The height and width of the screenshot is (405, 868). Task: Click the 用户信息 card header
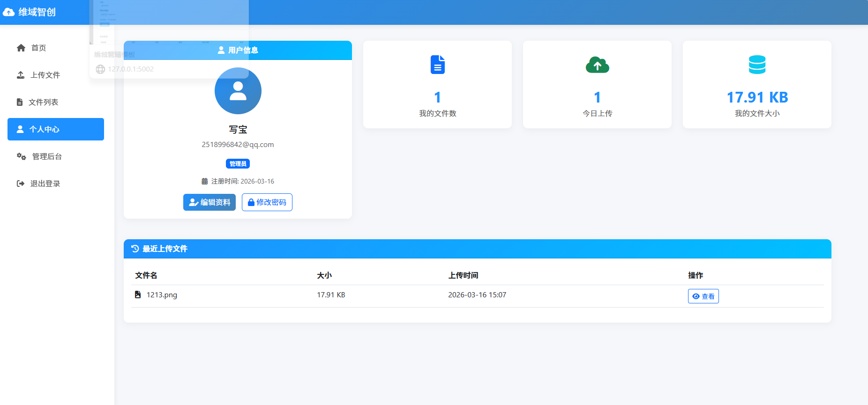[238, 50]
